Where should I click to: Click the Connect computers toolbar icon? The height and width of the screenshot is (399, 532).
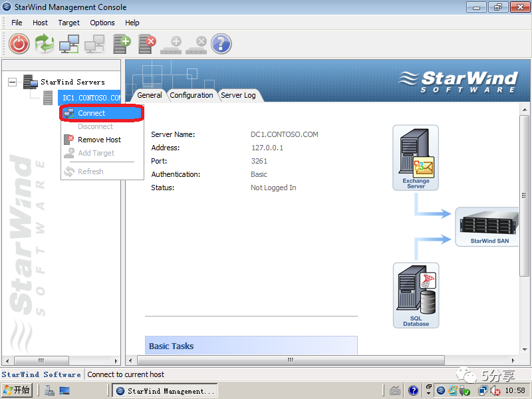pos(69,44)
